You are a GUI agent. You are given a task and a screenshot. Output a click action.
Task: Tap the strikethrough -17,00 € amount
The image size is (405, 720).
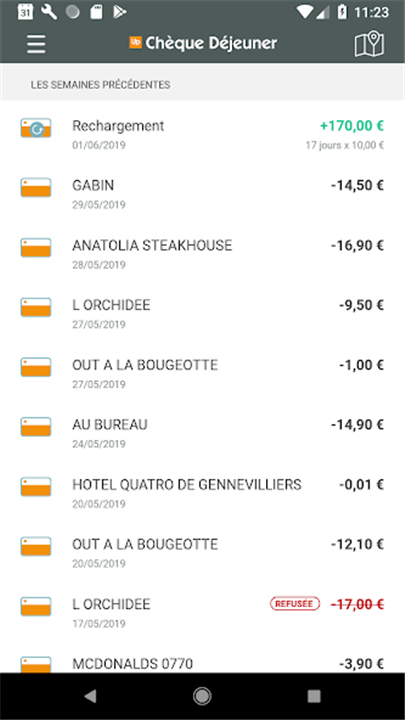tap(357, 604)
